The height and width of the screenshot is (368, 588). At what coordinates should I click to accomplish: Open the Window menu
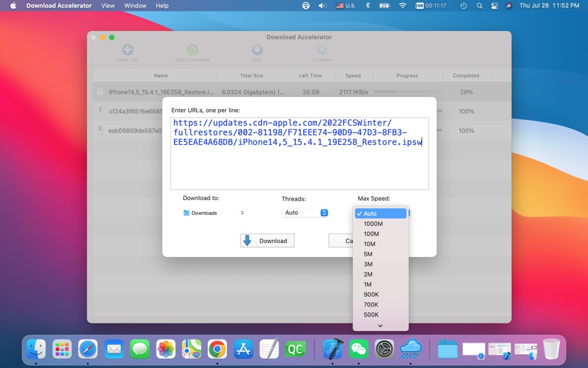coord(136,6)
